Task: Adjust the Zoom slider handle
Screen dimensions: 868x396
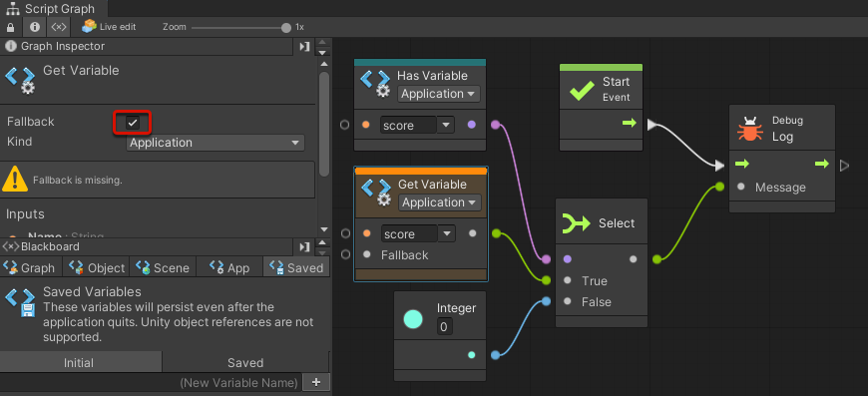Action: (286, 27)
